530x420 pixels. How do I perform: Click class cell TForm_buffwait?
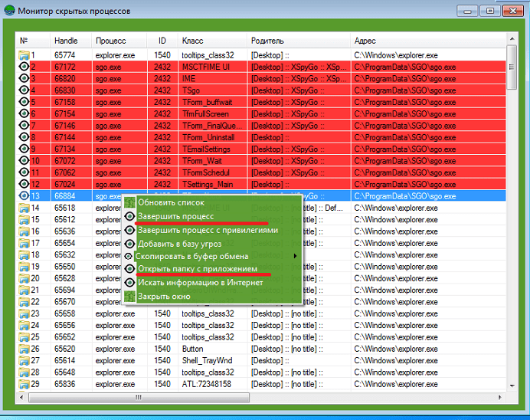click(208, 102)
